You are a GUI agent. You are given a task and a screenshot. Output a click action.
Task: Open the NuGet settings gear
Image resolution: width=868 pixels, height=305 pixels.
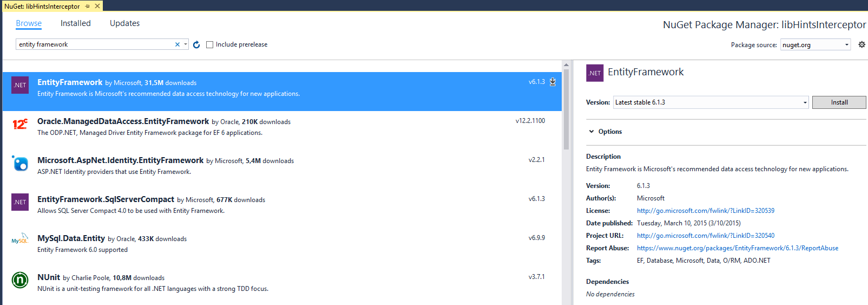tap(862, 44)
